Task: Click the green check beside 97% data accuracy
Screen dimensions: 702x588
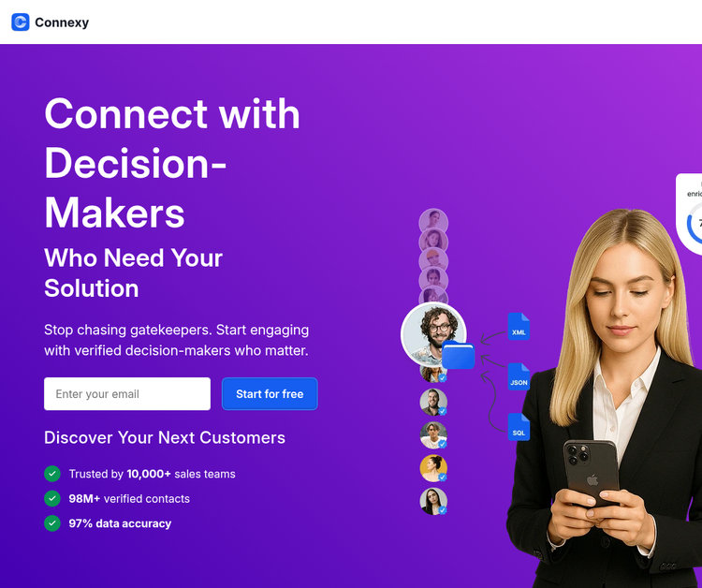Action: click(52, 523)
